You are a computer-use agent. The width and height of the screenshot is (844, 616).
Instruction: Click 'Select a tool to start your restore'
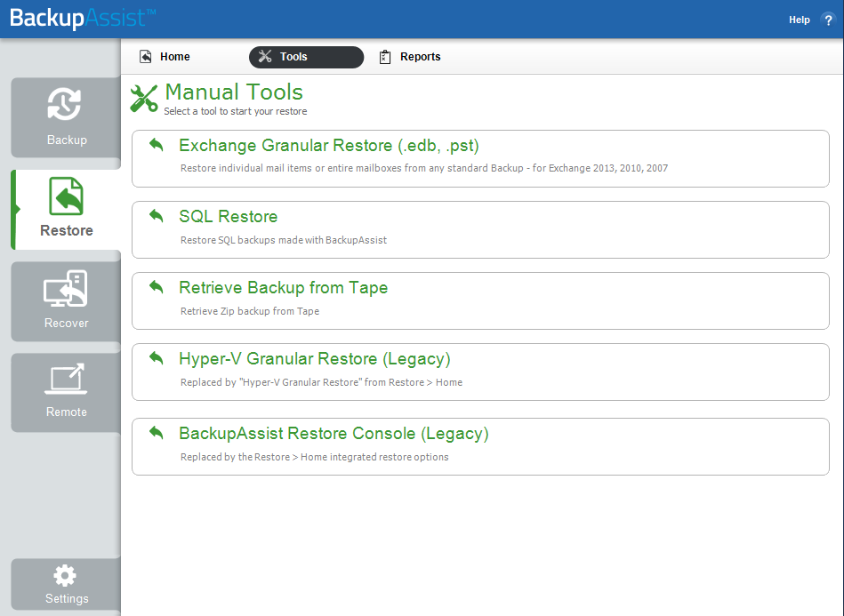pos(236,111)
